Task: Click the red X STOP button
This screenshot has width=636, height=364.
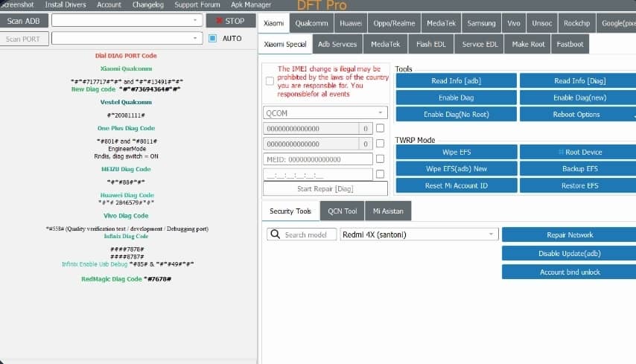Action: point(230,21)
